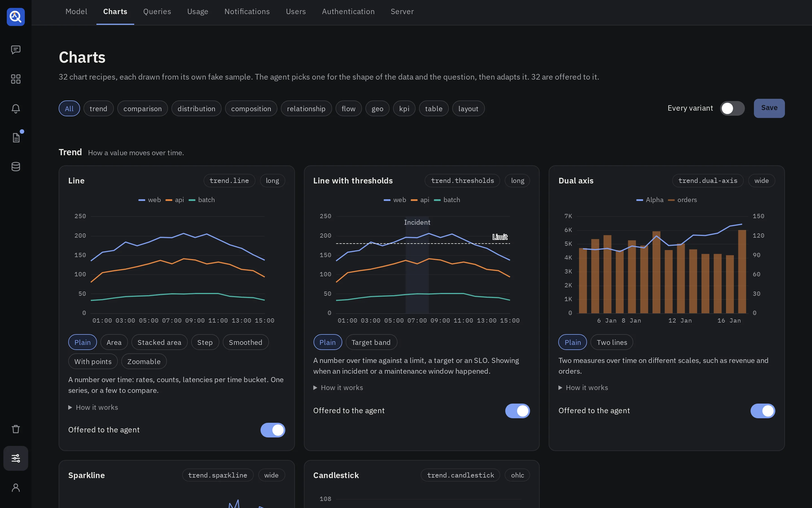812x508 pixels.
Task: Filter charts by distribution
Action: coord(196,109)
